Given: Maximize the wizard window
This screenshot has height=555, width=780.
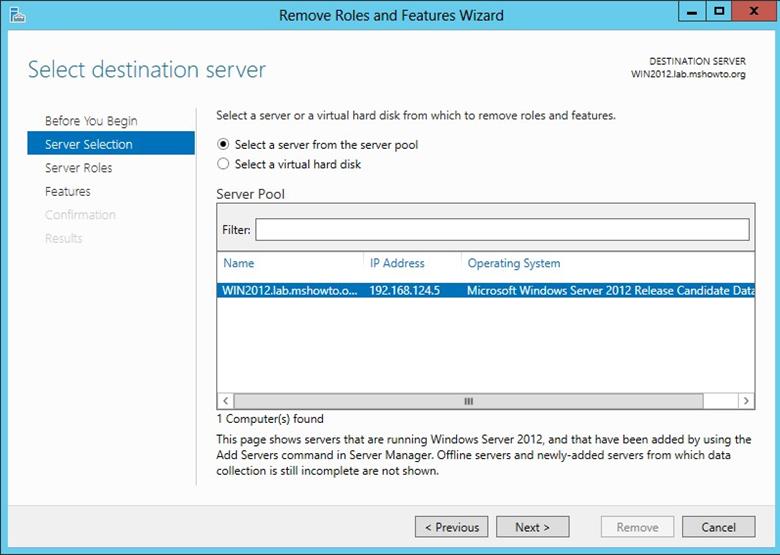Looking at the screenshot, I should click(x=719, y=11).
